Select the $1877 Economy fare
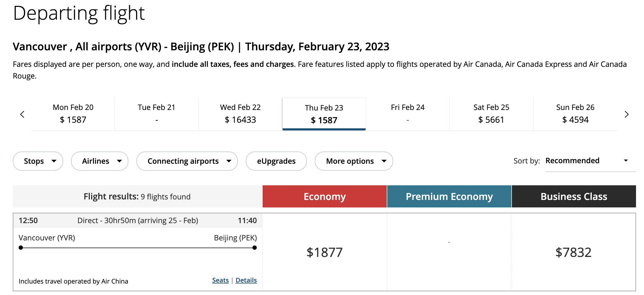This screenshot has height=295, width=644. 324,252
